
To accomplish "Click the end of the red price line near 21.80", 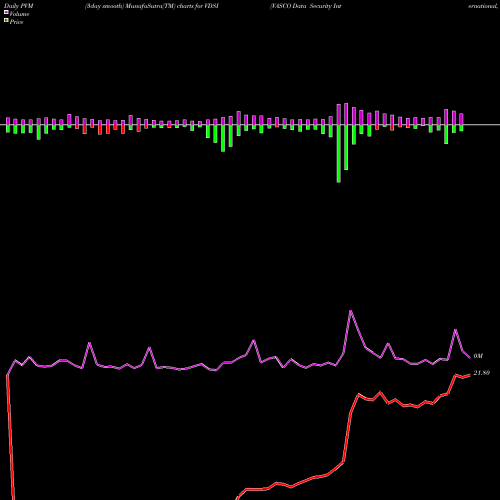I will pyautogui.click(x=470, y=375).
